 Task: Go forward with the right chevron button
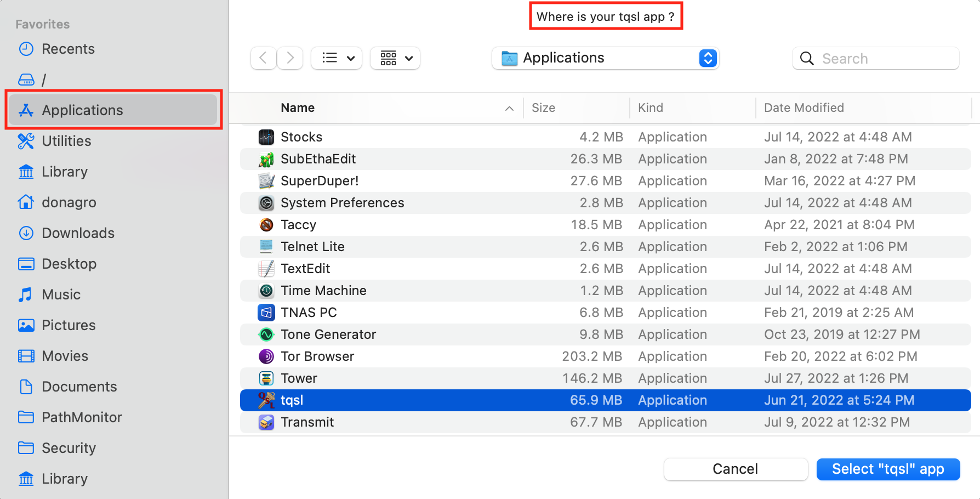[x=290, y=58]
